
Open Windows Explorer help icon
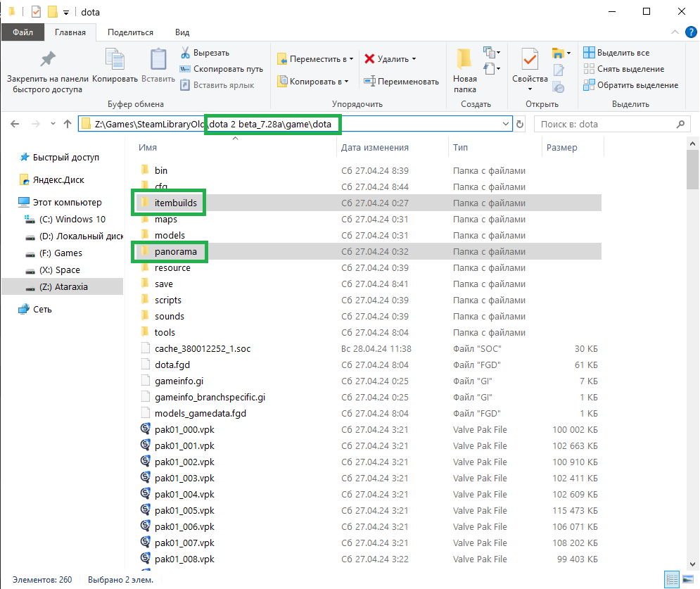[691, 32]
